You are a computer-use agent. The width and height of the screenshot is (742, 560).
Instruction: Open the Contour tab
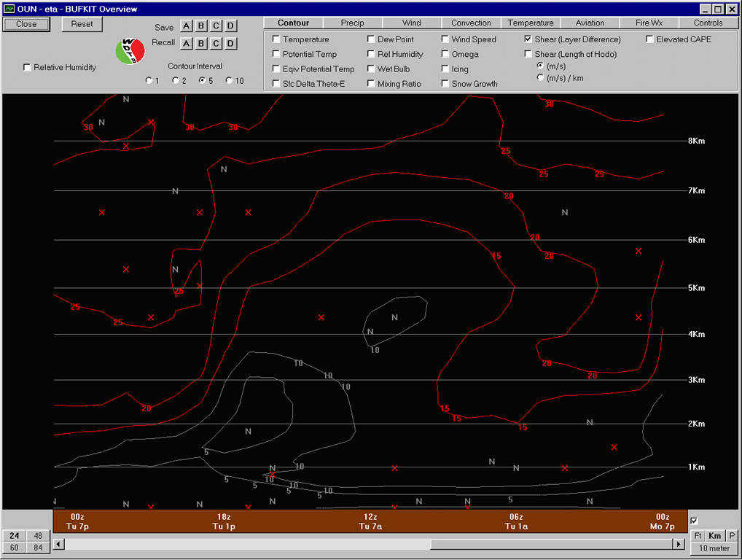click(294, 23)
